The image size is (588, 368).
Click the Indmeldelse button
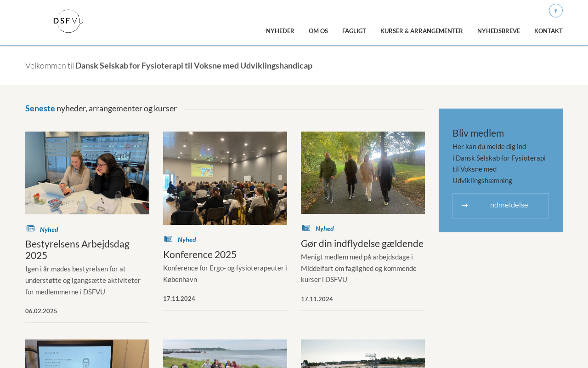click(x=501, y=206)
